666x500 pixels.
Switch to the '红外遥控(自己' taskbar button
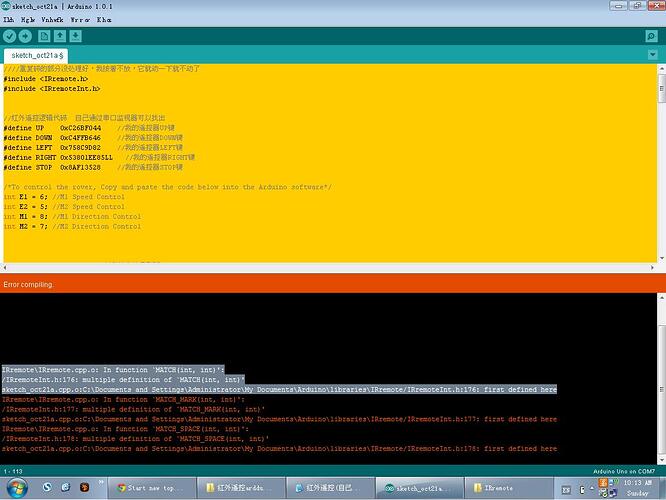[330, 488]
